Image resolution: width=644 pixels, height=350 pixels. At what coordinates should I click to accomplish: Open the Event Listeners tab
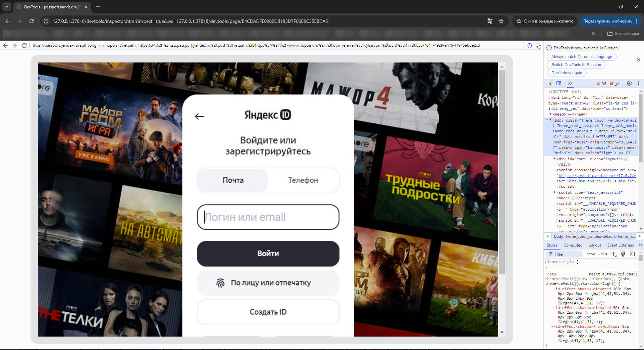click(x=621, y=245)
